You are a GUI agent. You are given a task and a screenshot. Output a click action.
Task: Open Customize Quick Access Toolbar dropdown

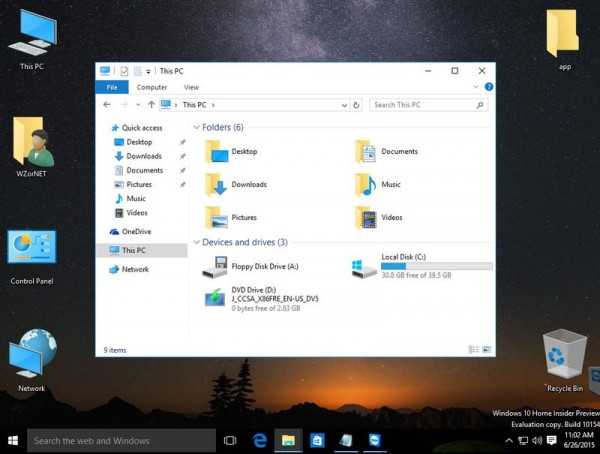pyautogui.click(x=148, y=71)
